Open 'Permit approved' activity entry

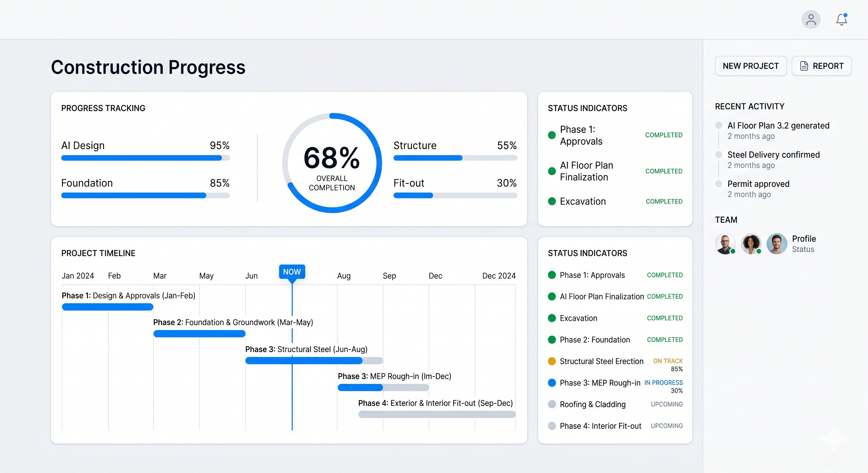[x=758, y=184]
